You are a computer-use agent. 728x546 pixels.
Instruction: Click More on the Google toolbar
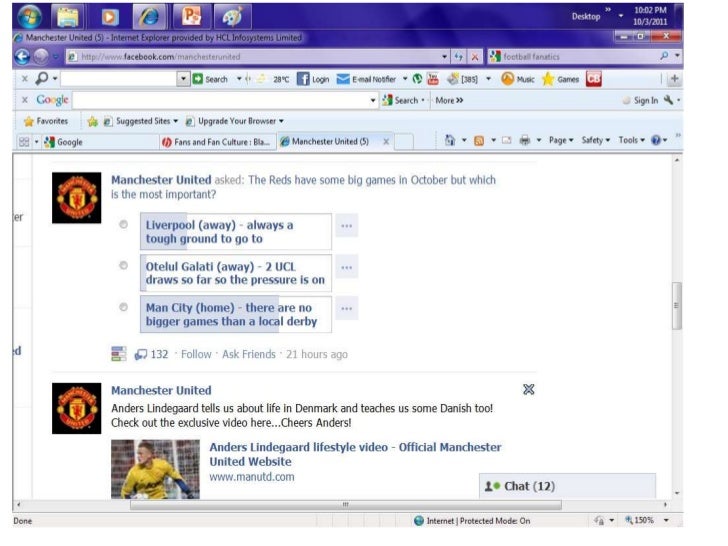449,100
